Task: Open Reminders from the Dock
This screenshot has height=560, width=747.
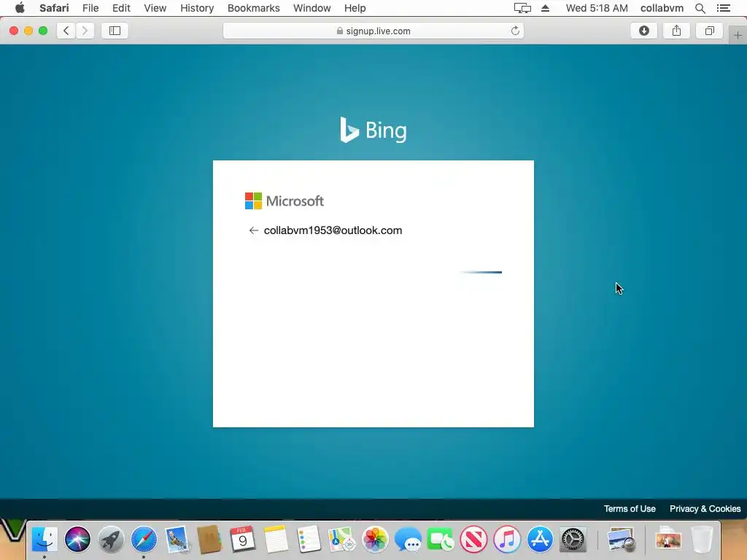Action: 309,540
